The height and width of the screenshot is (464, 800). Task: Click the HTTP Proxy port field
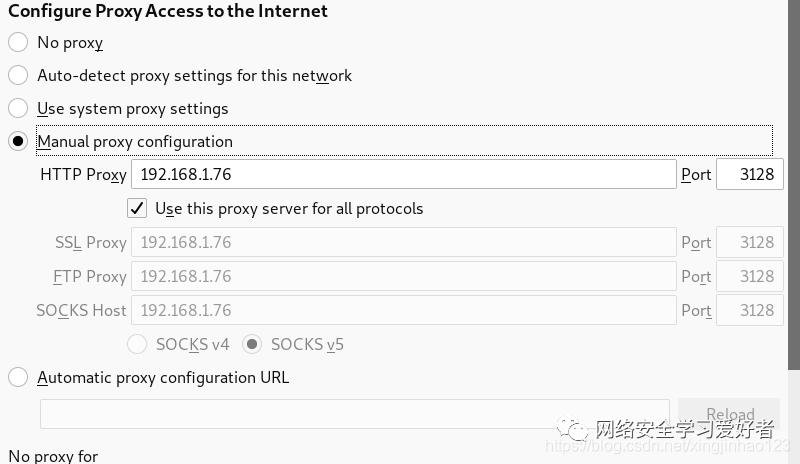pyautogui.click(x=749, y=174)
